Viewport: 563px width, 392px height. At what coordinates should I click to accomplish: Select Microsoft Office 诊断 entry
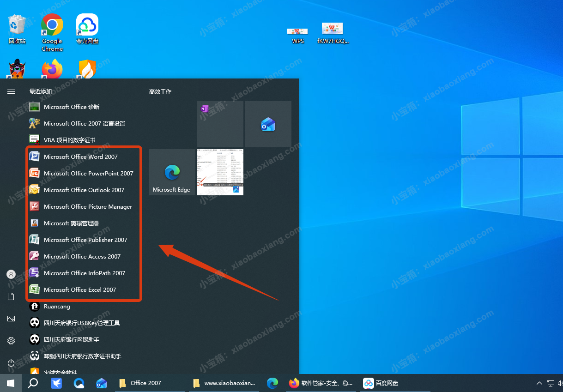(71, 107)
